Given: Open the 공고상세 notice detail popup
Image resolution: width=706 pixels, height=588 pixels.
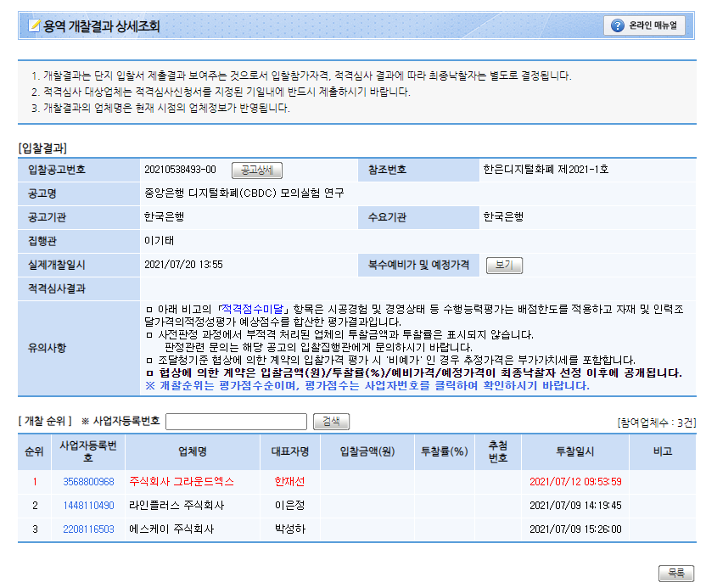Looking at the screenshot, I should tap(259, 170).
